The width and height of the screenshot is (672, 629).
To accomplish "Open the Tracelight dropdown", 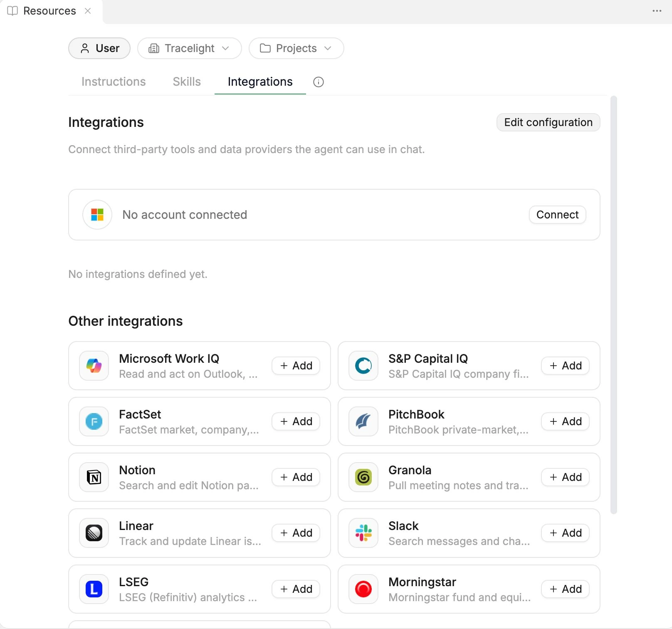I will click(x=190, y=48).
